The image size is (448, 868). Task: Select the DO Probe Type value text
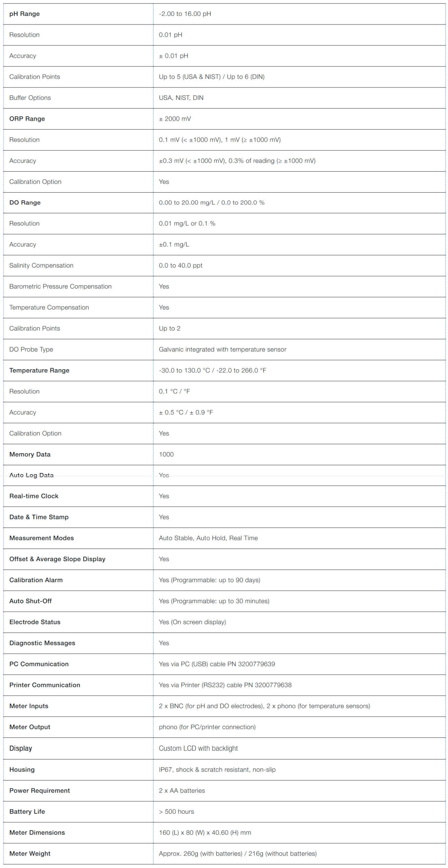(222, 349)
